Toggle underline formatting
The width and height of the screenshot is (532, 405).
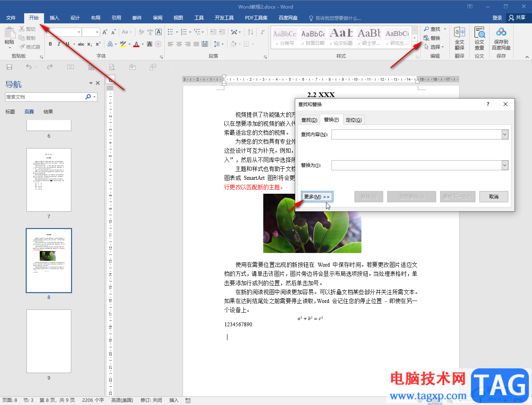click(x=67, y=44)
